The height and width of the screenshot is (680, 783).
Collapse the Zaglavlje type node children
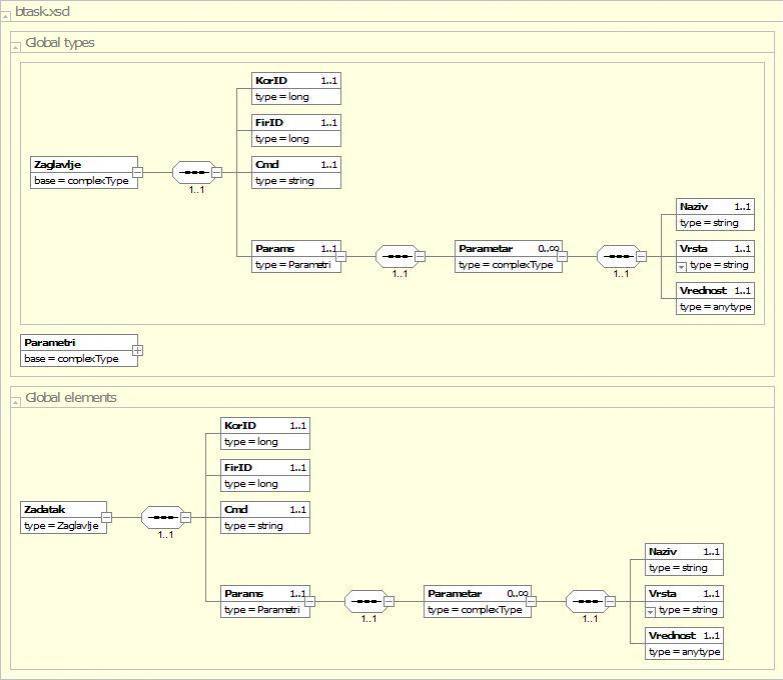138,172
